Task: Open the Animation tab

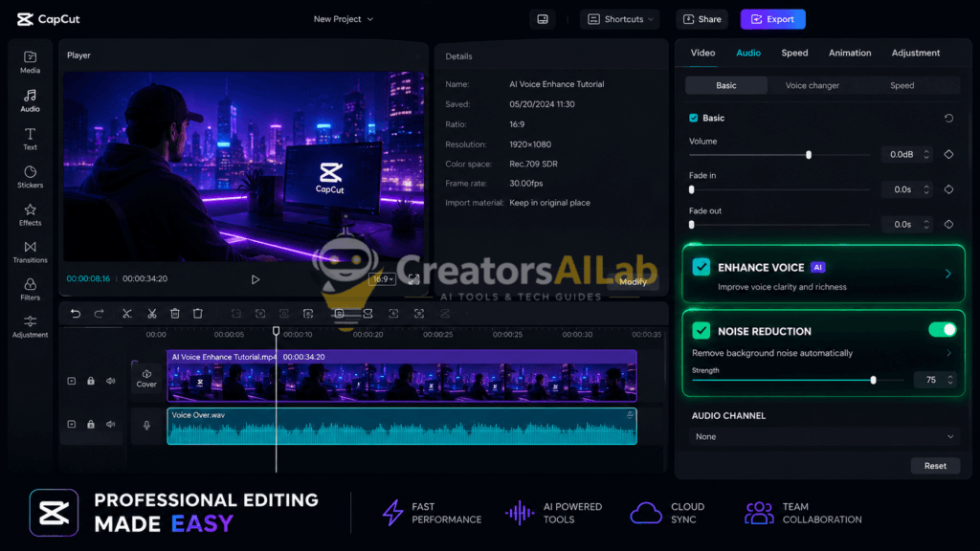Action: pyautogui.click(x=850, y=54)
